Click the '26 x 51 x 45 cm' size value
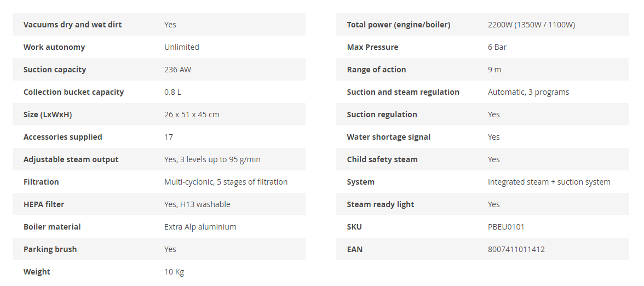The image size is (644, 286). point(192,115)
